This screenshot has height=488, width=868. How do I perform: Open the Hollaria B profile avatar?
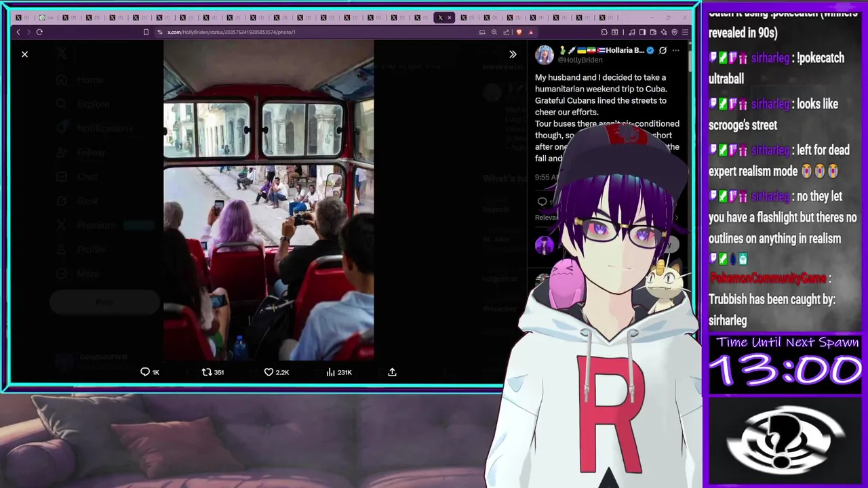click(x=544, y=55)
